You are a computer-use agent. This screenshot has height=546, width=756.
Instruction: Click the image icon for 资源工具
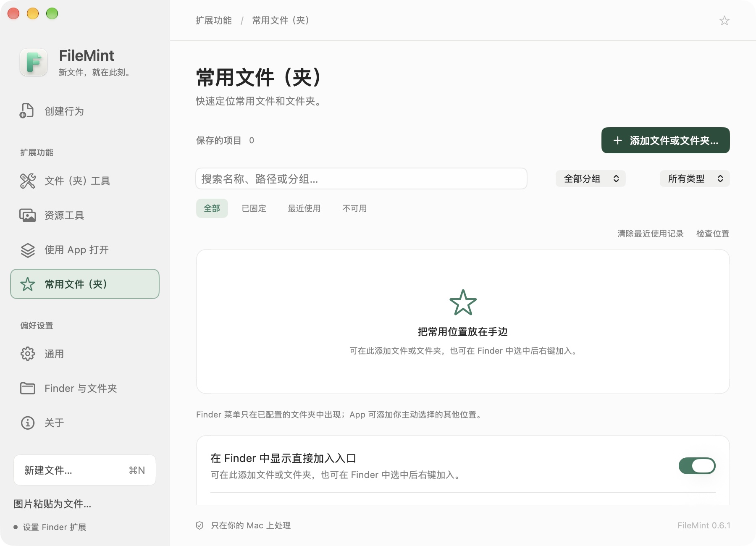(28, 215)
